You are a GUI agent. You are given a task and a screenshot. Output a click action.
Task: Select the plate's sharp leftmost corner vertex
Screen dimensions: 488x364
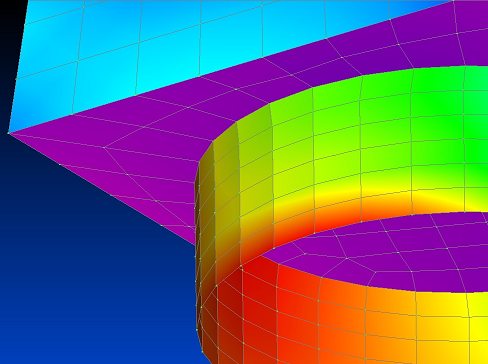click(x=8, y=133)
